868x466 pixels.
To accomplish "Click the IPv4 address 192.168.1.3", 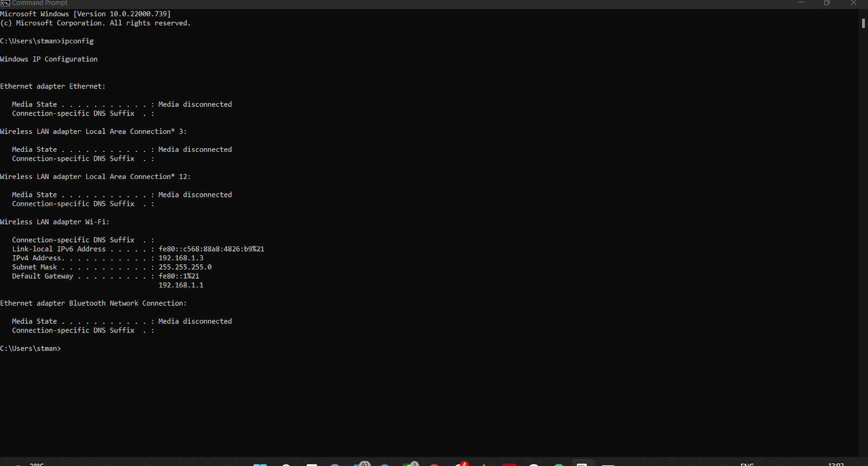I will (x=181, y=258).
